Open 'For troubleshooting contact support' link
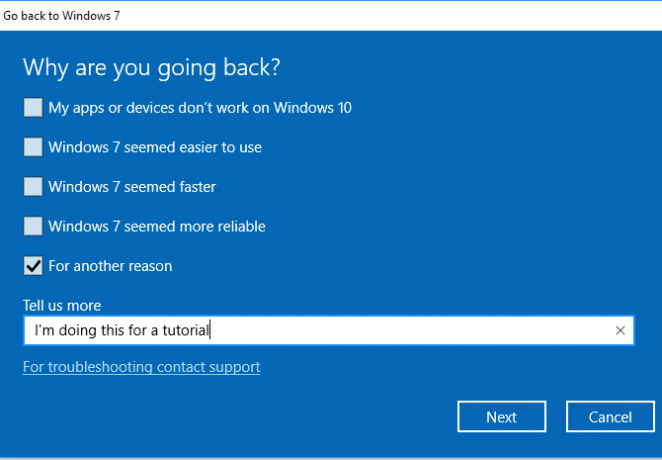662x460 pixels. [x=141, y=367]
